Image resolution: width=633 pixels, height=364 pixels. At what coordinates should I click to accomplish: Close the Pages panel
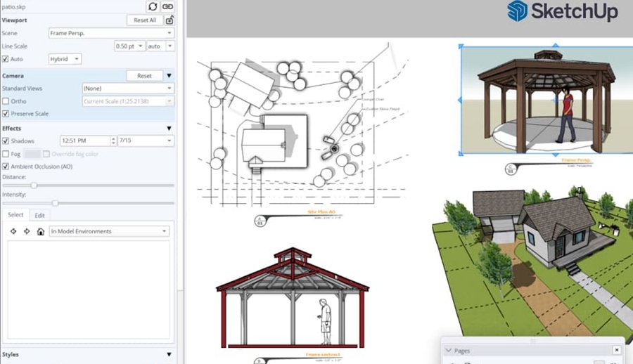(616, 350)
